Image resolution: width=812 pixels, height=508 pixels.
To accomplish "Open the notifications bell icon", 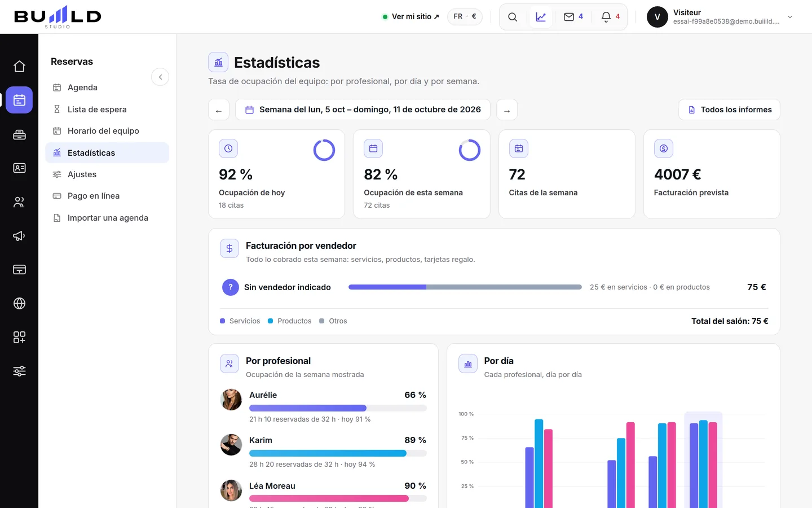I will (611, 17).
